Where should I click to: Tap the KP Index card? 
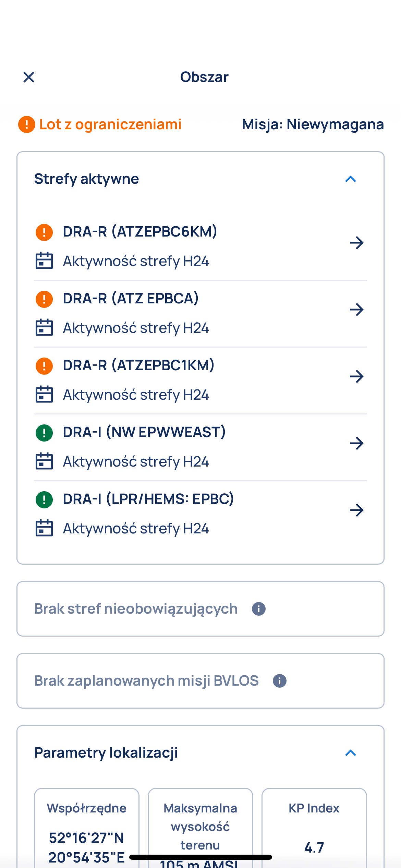click(x=314, y=828)
